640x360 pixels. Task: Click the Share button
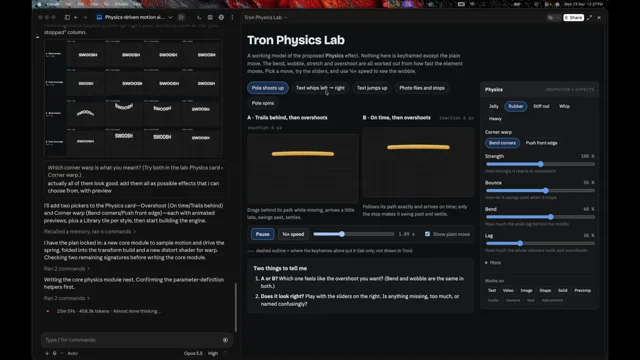tap(573, 18)
